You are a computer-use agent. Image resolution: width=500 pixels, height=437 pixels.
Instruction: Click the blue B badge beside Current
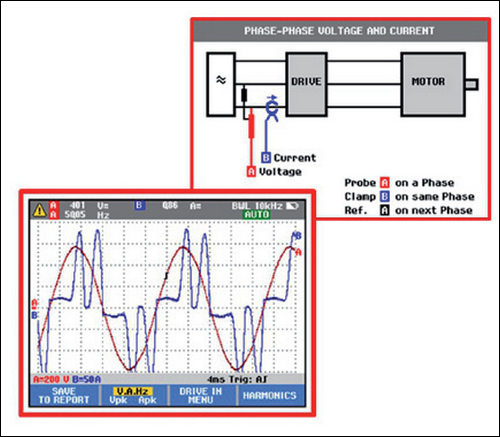point(266,157)
